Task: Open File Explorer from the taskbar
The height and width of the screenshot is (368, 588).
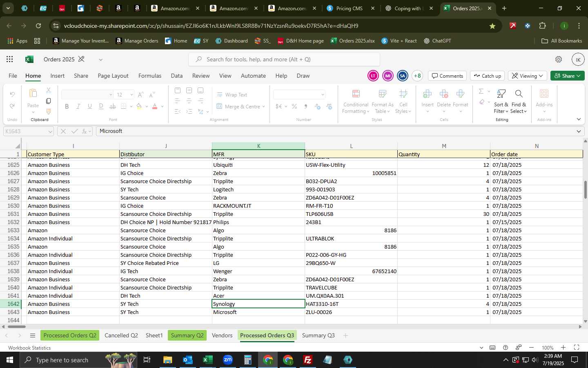Action: click(167, 360)
